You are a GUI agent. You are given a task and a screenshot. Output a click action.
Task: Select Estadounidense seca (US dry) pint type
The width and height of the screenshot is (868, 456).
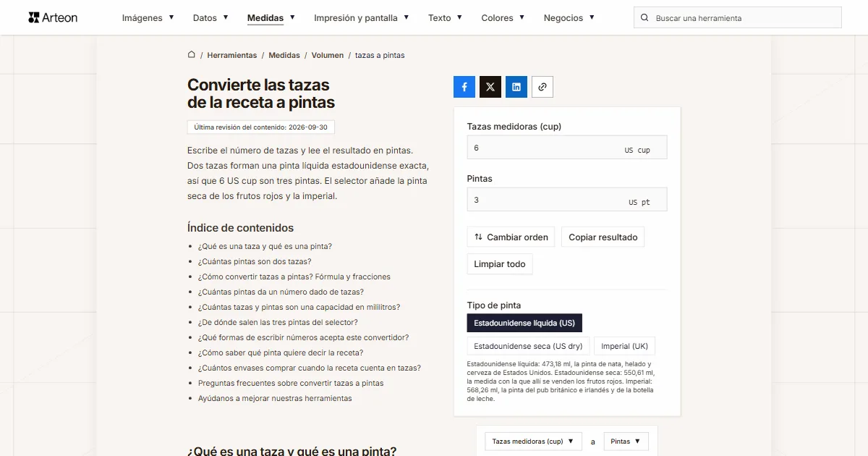click(528, 346)
